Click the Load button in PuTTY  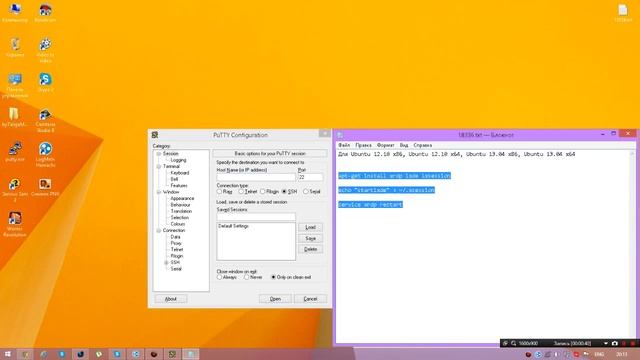pos(311,227)
